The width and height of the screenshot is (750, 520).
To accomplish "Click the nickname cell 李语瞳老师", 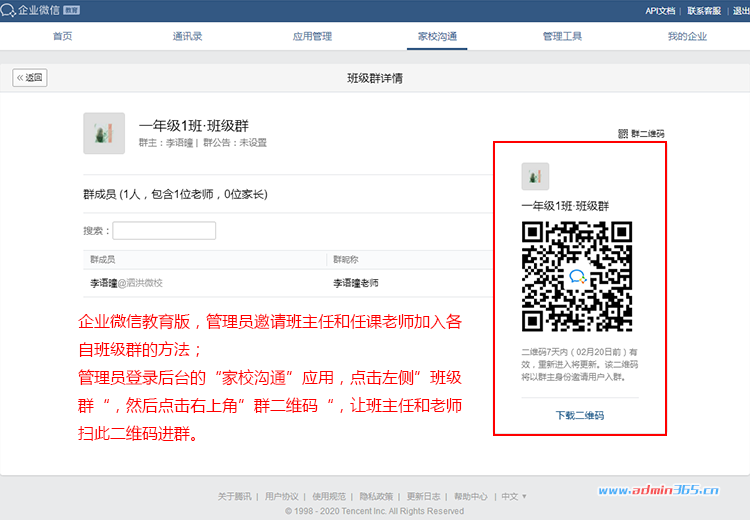I will [x=356, y=283].
